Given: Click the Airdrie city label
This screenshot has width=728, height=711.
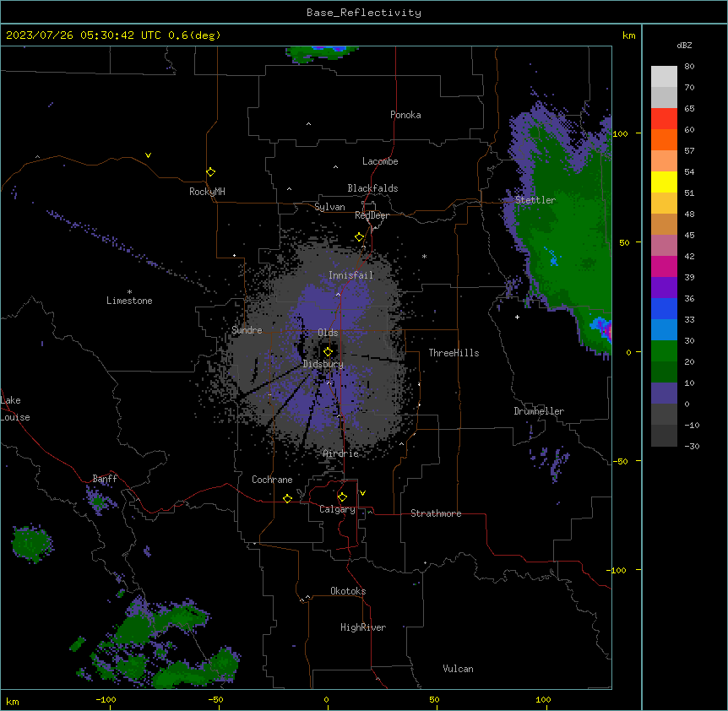Looking at the screenshot, I should pos(341,453).
